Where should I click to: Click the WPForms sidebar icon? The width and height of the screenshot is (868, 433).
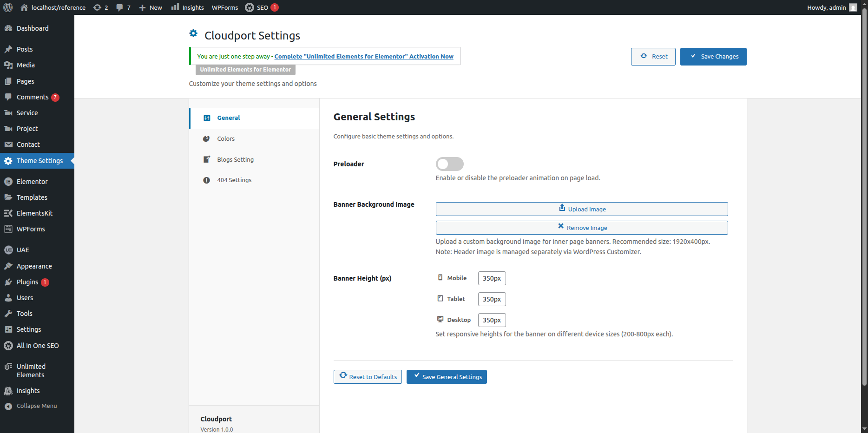point(8,229)
